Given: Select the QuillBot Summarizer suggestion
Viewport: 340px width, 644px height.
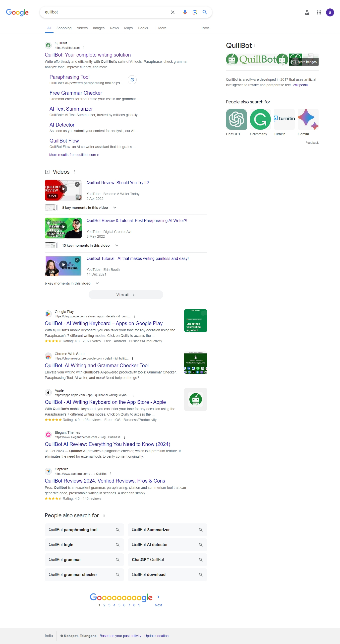Looking at the screenshot, I should coord(167,530).
